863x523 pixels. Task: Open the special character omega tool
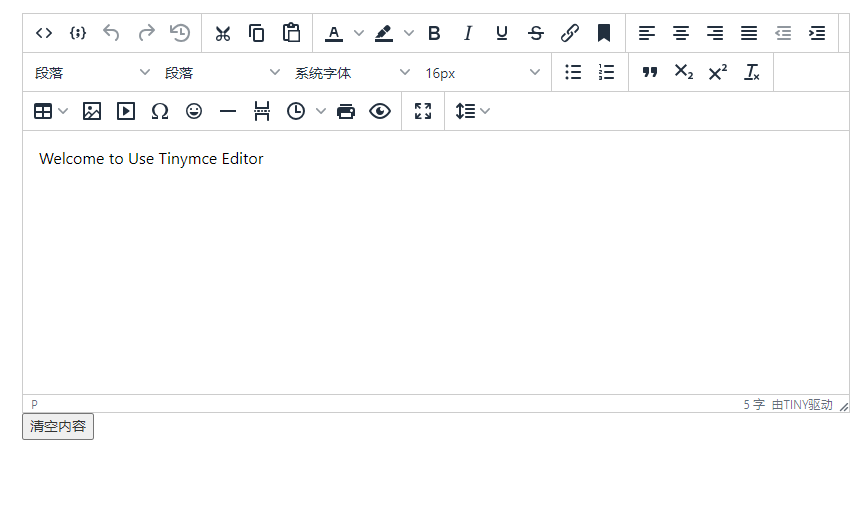(160, 111)
